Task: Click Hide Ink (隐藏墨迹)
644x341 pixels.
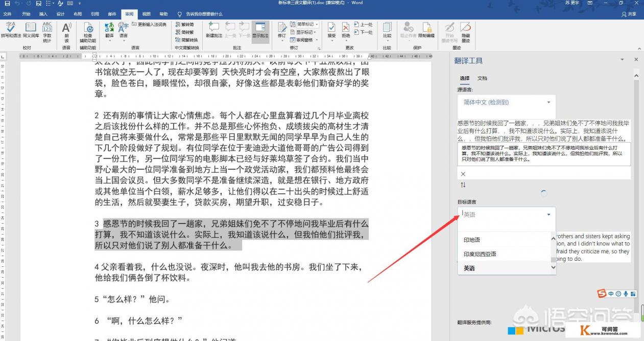Action: (x=465, y=31)
